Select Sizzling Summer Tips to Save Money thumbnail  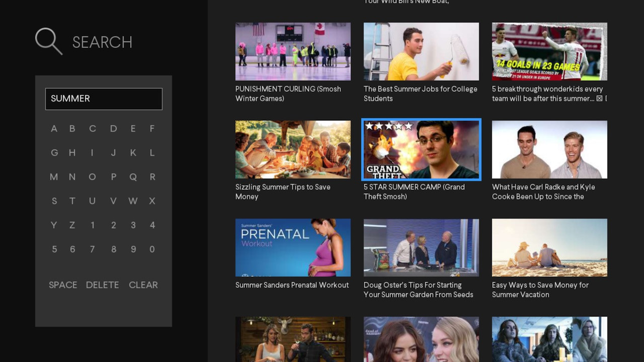click(x=293, y=149)
